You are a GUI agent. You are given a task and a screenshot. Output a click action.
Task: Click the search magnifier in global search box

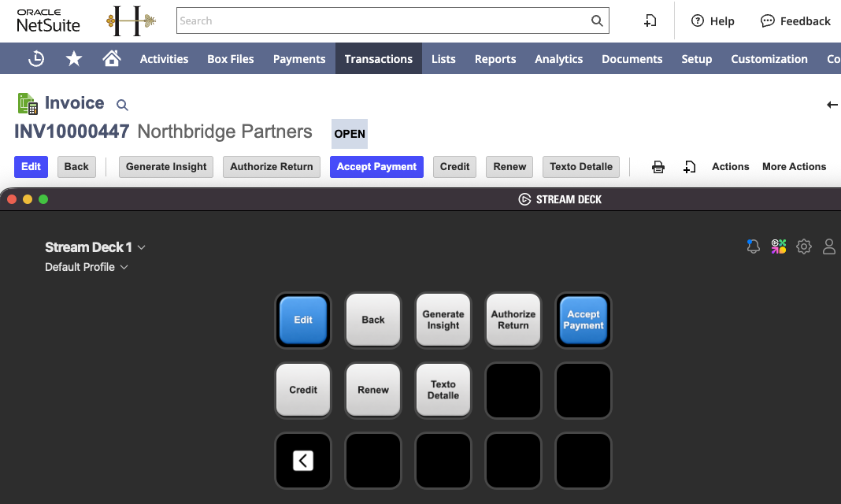coord(596,21)
